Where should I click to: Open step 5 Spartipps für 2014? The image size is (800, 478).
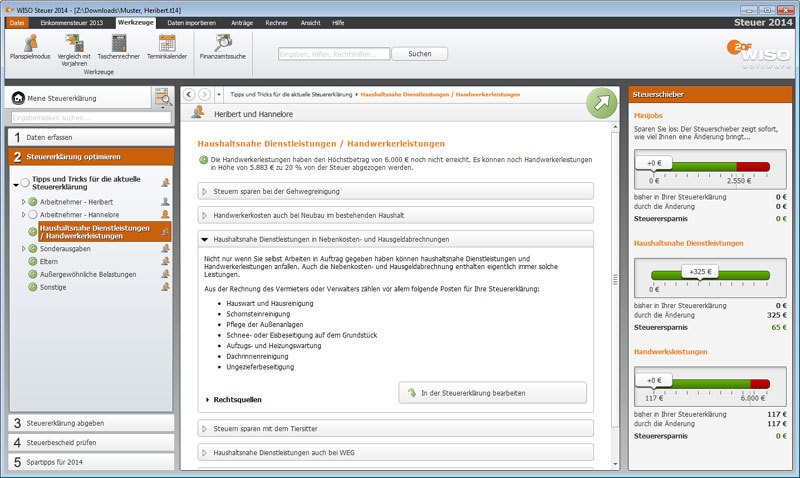point(91,462)
